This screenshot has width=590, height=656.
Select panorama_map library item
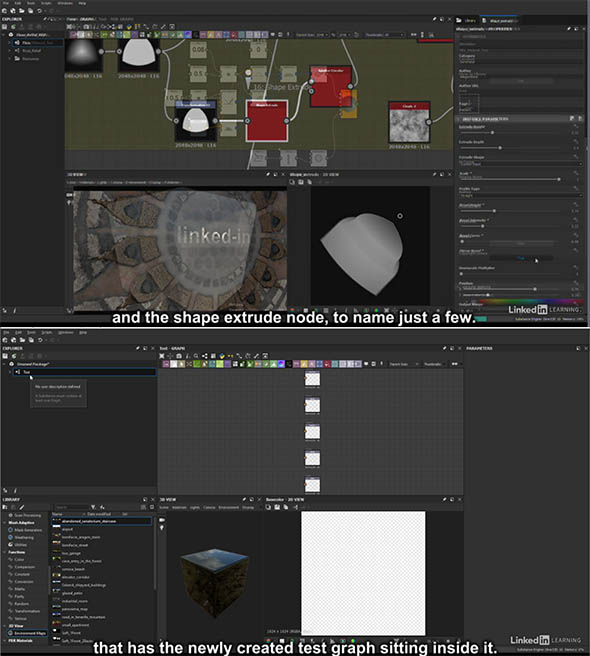(74, 609)
